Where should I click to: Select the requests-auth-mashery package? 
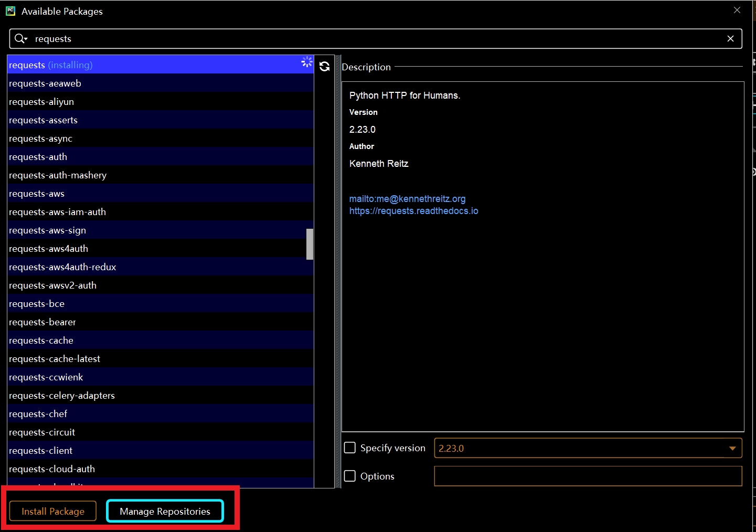(58, 175)
